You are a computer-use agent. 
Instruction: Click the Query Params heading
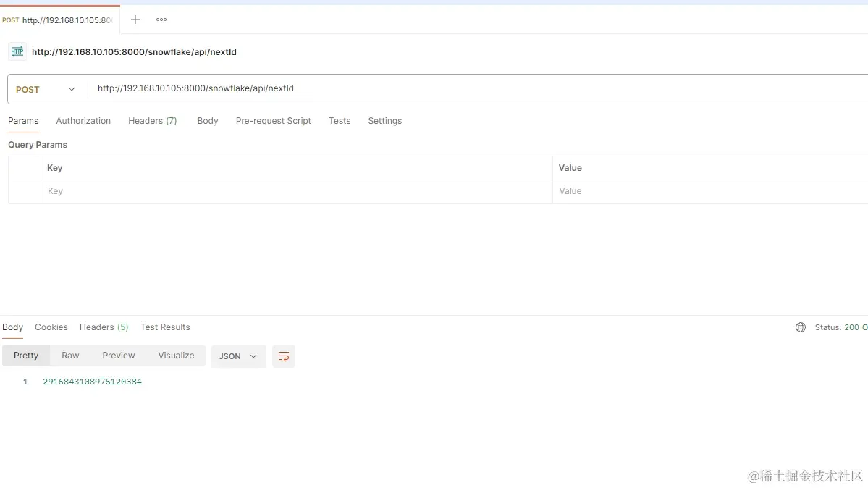click(x=38, y=145)
